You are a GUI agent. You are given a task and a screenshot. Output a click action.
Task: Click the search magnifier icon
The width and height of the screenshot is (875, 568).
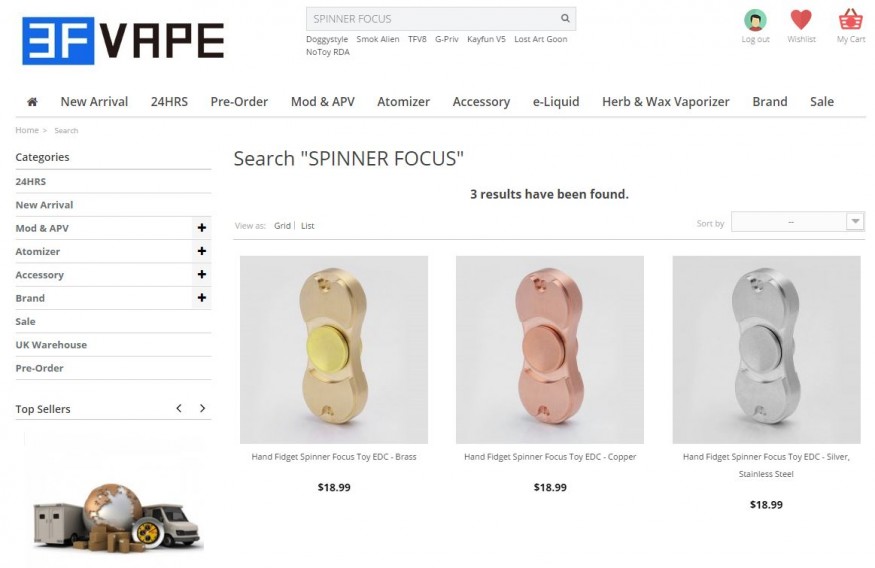pos(565,18)
